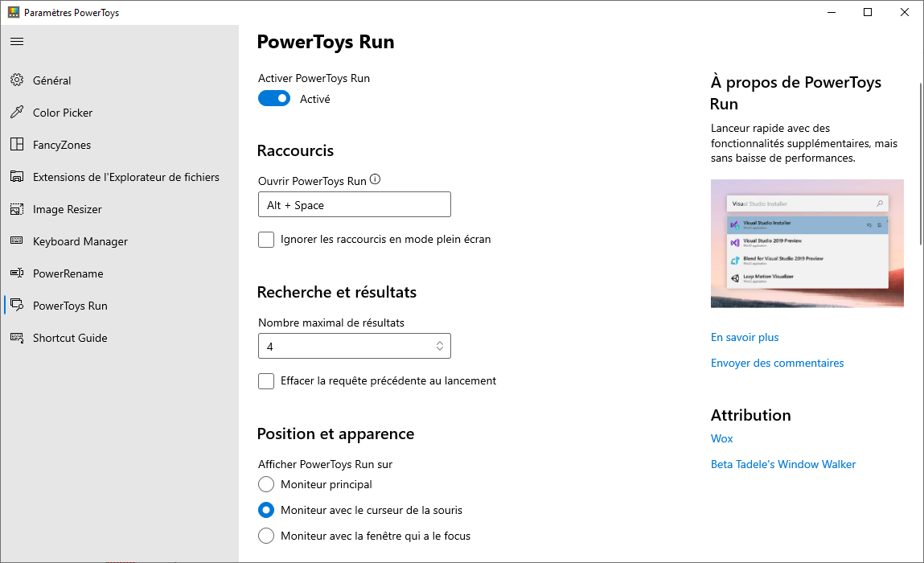Click the PowerToys Run preview image

point(807,244)
